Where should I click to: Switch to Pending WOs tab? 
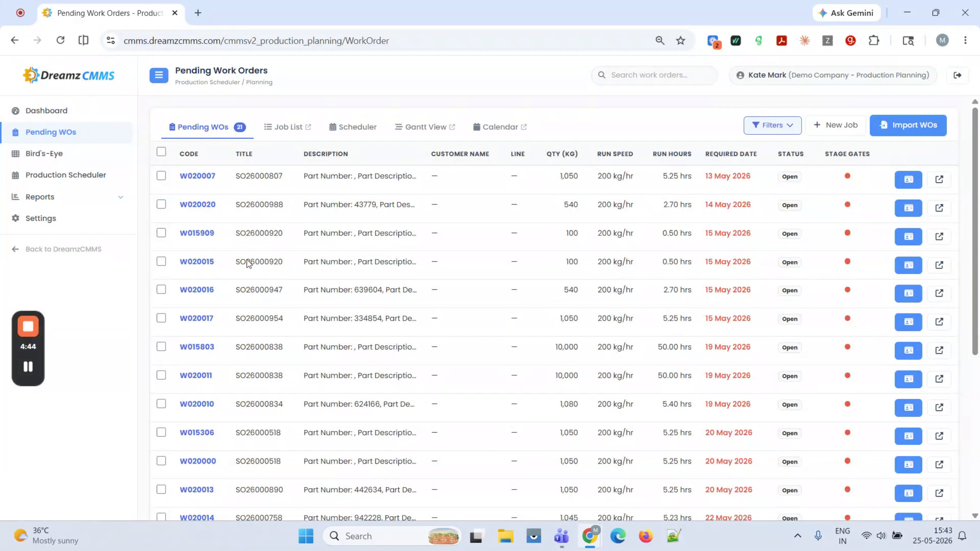pyautogui.click(x=207, y=127)
